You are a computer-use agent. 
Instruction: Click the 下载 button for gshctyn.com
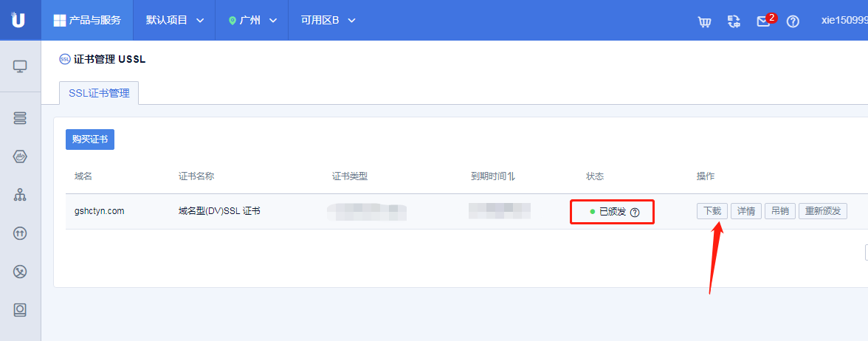(x=712, y=211)
